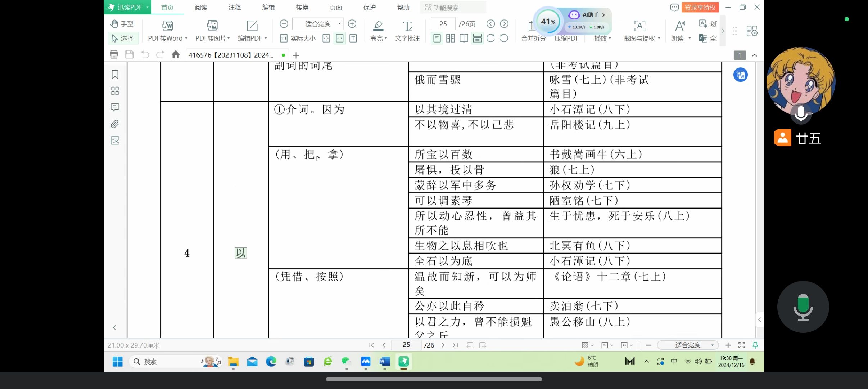868x389 pixels.
Task: Open the 注释 menu tab
Action: 235,8
